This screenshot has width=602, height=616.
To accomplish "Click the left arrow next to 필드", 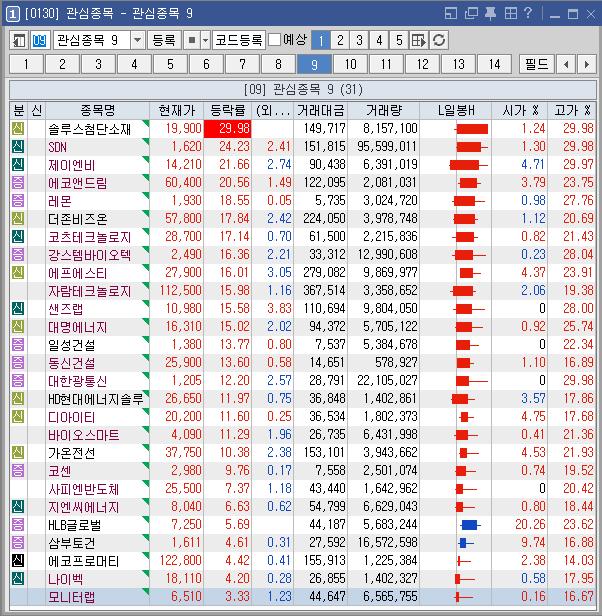I will pyautogui.click(x=566, y=64).
